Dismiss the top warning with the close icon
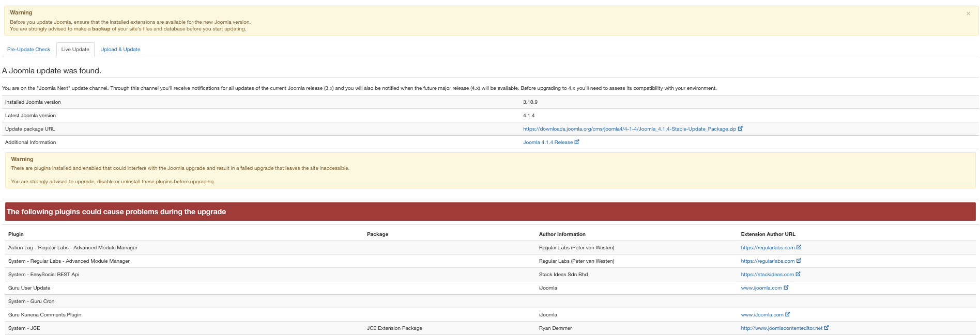 pyautogui.click(x=968, y=13)
